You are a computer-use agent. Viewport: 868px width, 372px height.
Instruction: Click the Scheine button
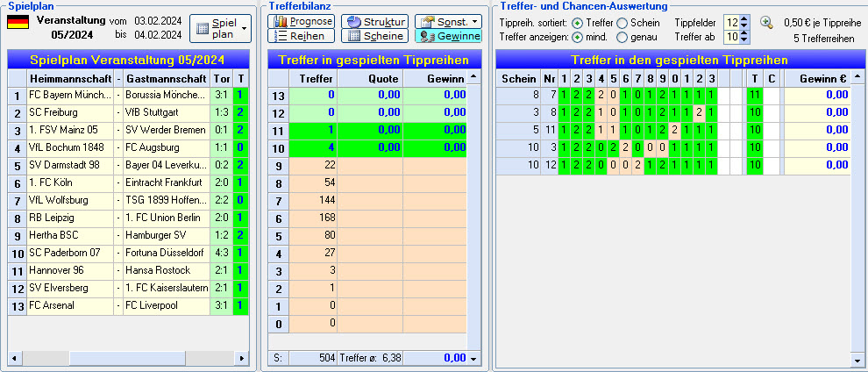point(374,36)
